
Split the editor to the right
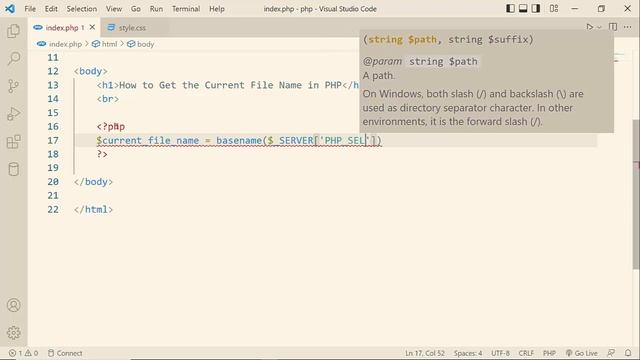click(x=613, y=27)
